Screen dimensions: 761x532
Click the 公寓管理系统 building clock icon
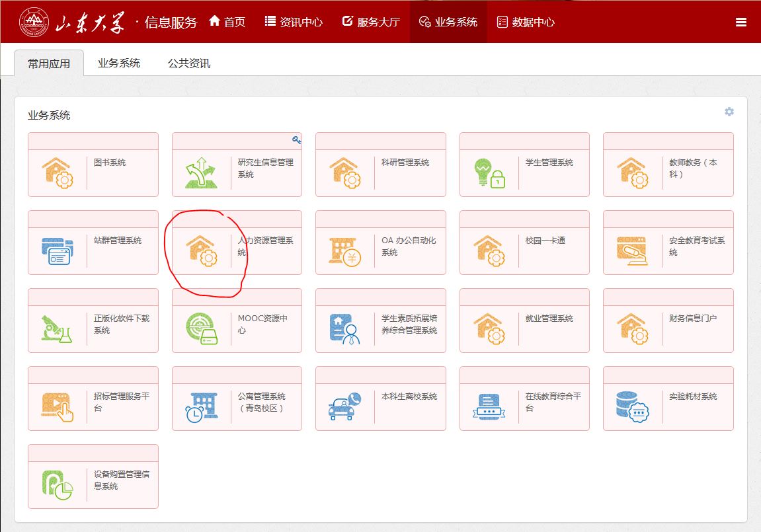pyautogui.click(x=201, y=406)
